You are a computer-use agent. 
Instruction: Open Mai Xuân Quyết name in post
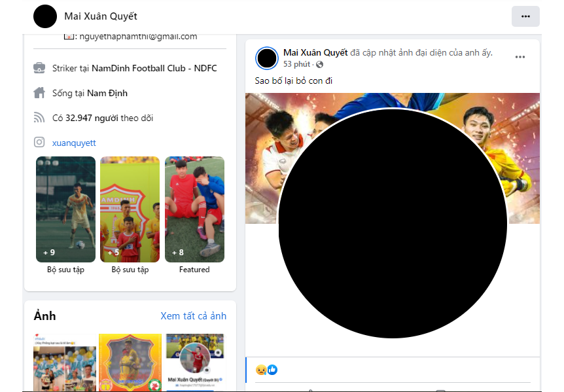pos(315,53)
